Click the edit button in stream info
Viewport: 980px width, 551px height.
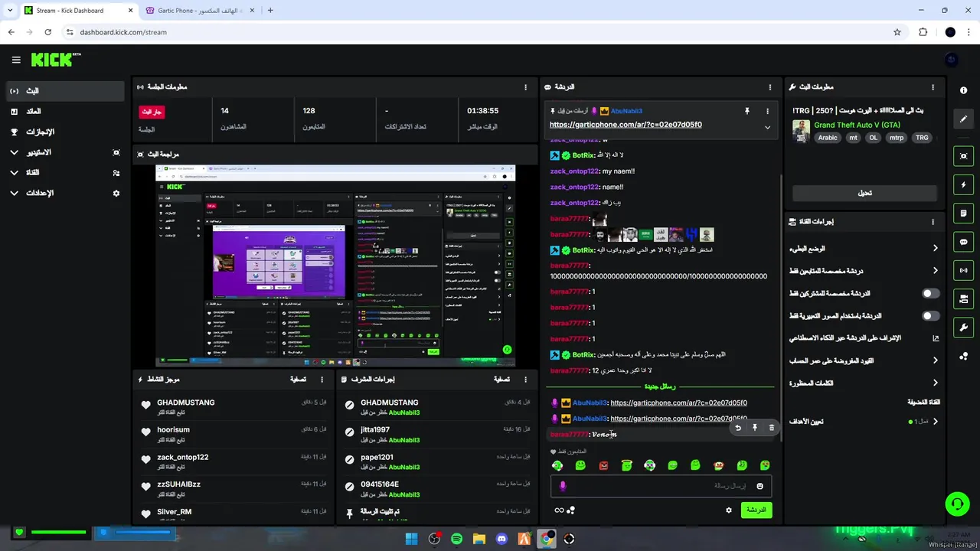[864, 193]
